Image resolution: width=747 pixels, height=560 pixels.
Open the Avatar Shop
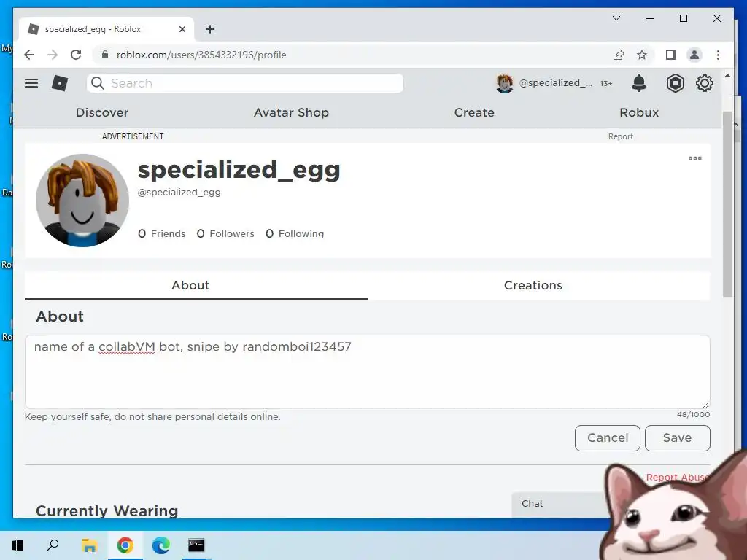pos(291,112)
